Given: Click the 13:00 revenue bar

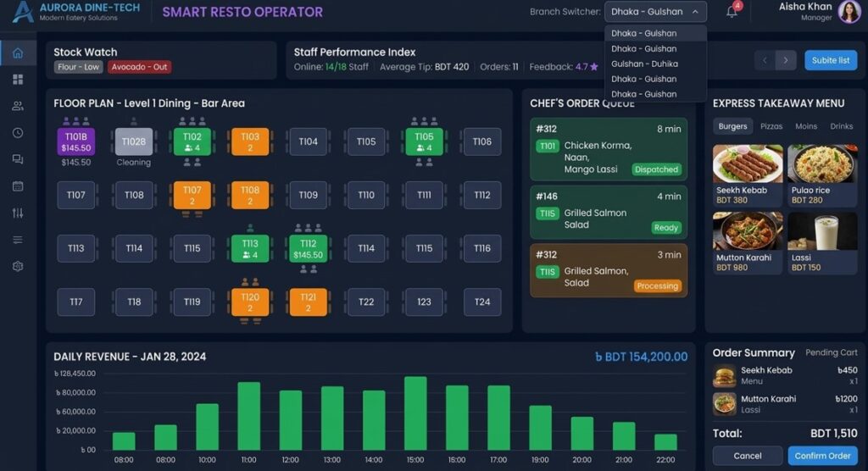Looking at the screenshot, I should tap(332, 418).
